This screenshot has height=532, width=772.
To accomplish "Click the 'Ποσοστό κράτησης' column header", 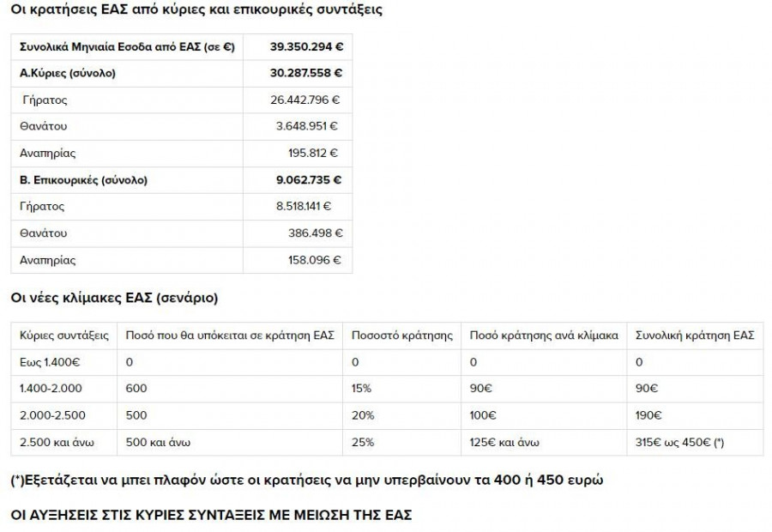I will tap(402, 335).
